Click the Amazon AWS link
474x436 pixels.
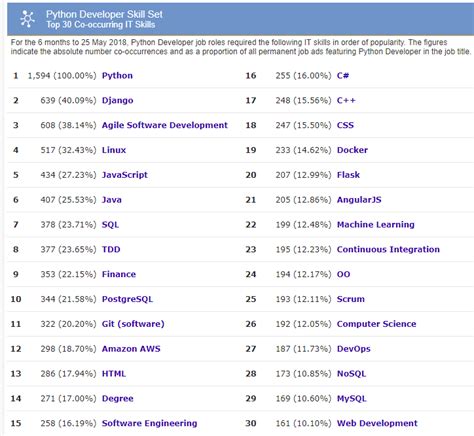point(131,349)
